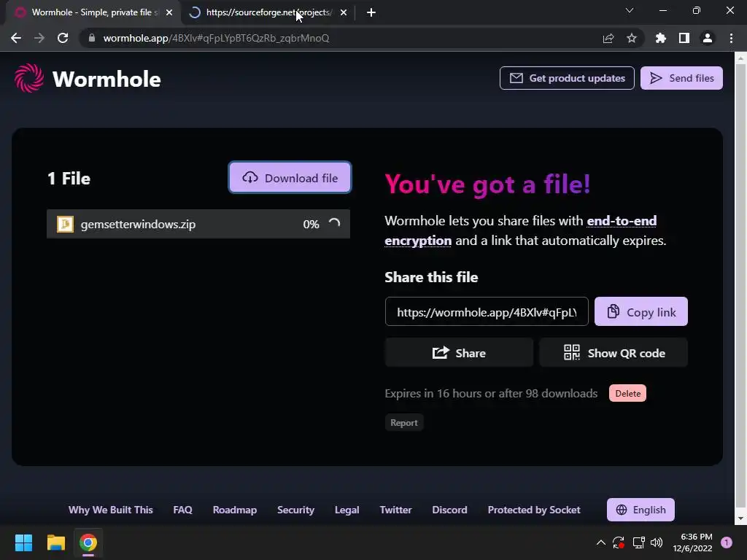
Task: Click the 0% download progress spinner
Action: click(334, 223)
